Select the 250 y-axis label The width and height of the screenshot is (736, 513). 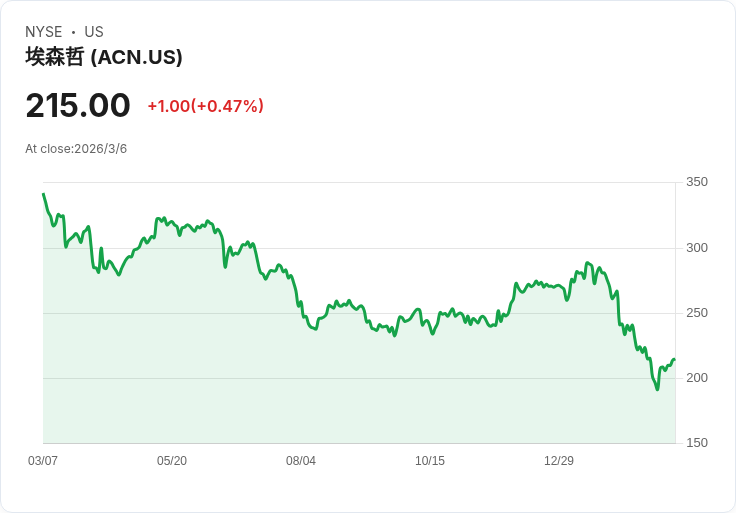(x=697, y=313)
